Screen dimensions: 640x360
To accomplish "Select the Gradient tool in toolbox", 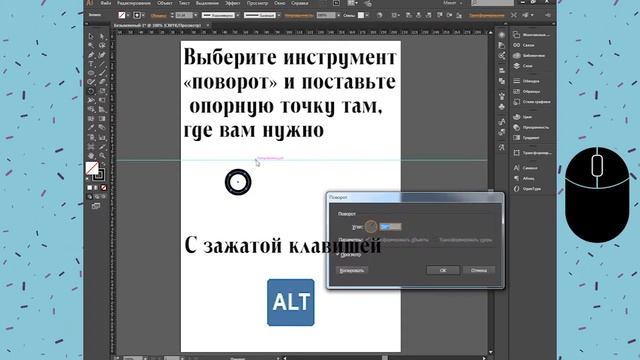I will [x=102, y=119].
